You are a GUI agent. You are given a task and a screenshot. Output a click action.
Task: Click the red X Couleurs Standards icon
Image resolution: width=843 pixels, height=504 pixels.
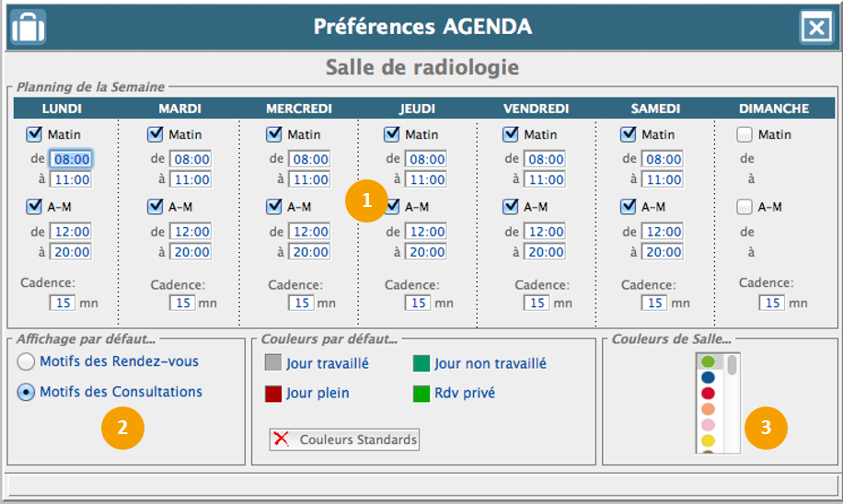coord(282,439)
